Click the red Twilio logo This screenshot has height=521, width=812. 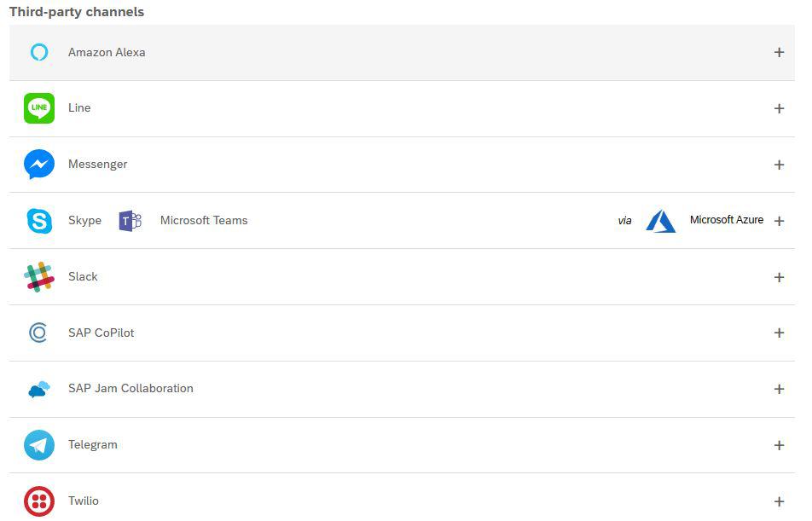[x=39, y=501]
